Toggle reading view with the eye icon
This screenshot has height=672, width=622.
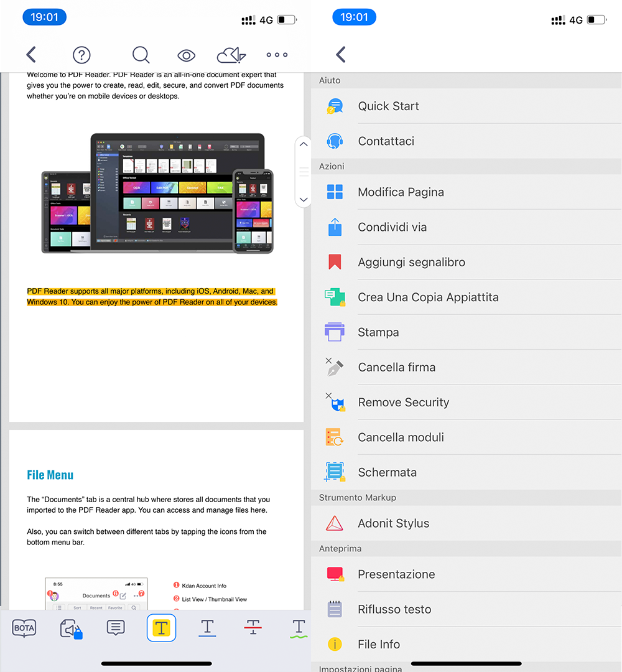click(186, 55)
